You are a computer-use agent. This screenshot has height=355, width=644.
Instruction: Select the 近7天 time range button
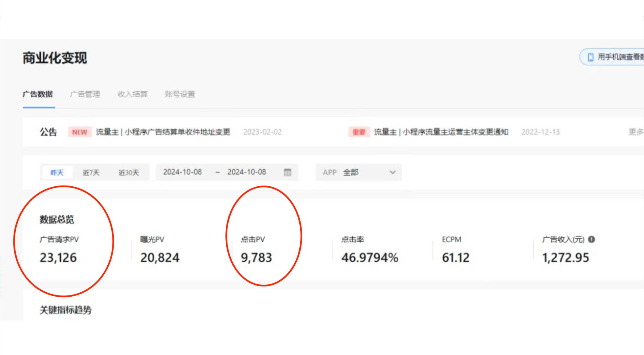click(90, 172)
